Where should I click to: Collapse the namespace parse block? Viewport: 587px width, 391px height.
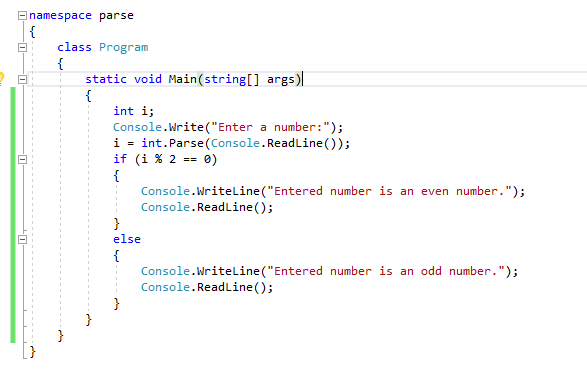22,15
